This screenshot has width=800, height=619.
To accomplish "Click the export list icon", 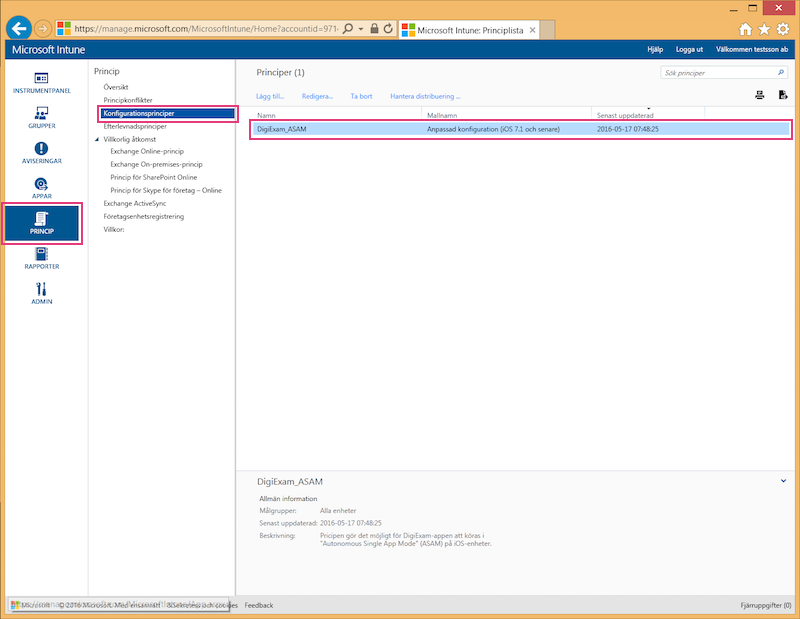I will (783, 95).
